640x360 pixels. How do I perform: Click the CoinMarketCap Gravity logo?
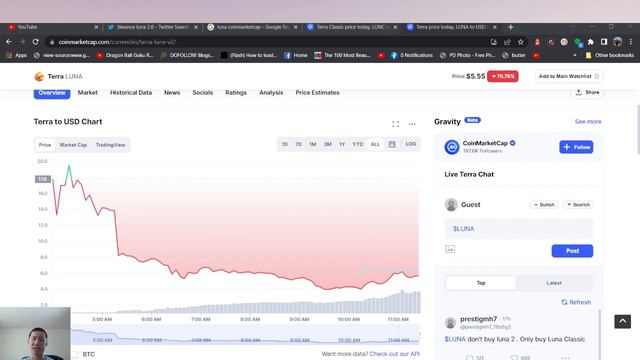[452, 147]
